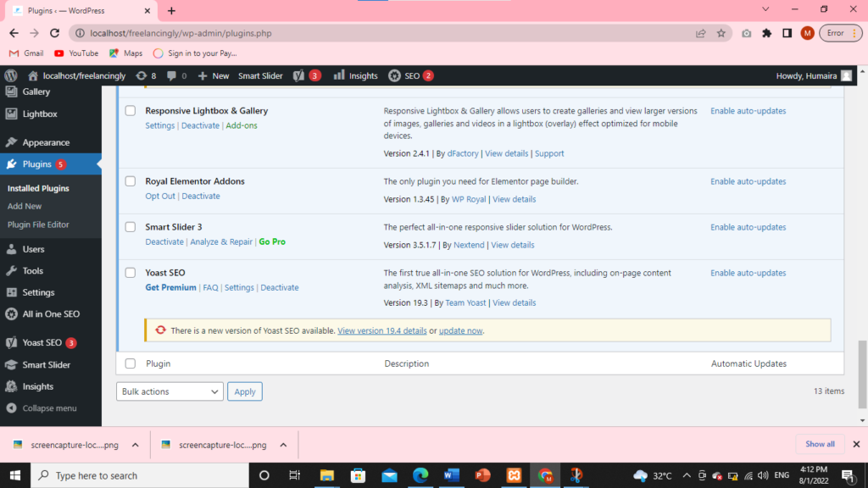Enable auto-updates for Royal Elementor Addons
The height and width of the screenshot is (488, 868).
(x=748, y=181)
